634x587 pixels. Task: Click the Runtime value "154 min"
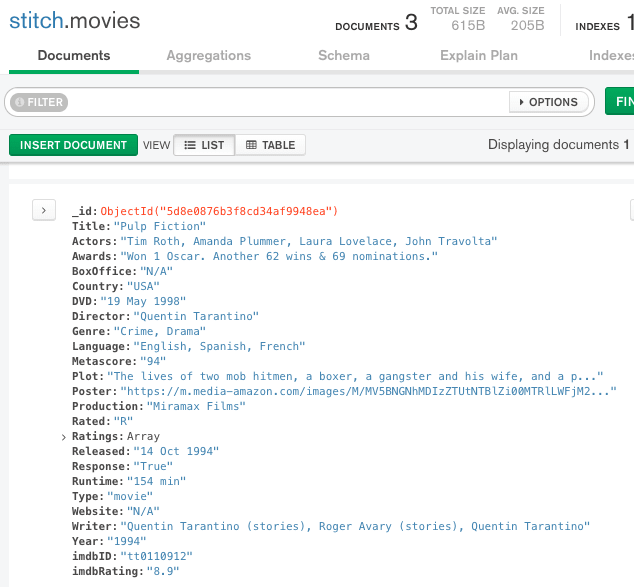click(156, 481)
